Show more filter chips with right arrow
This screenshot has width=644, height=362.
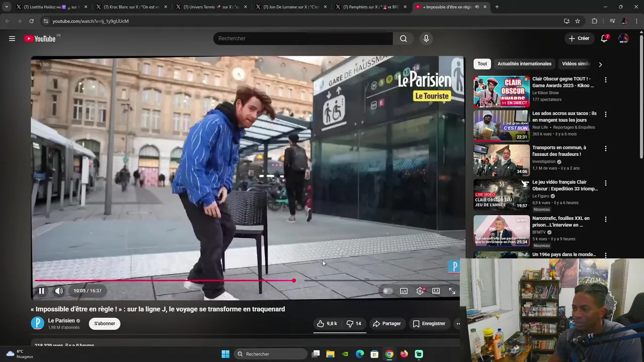click(x=600, y=64)
